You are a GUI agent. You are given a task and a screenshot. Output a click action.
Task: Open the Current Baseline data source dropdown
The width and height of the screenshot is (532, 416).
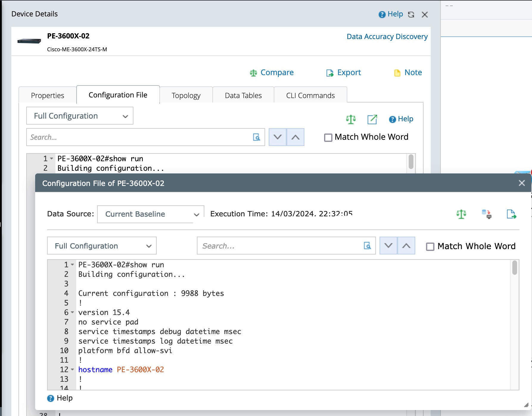(151, 214)
